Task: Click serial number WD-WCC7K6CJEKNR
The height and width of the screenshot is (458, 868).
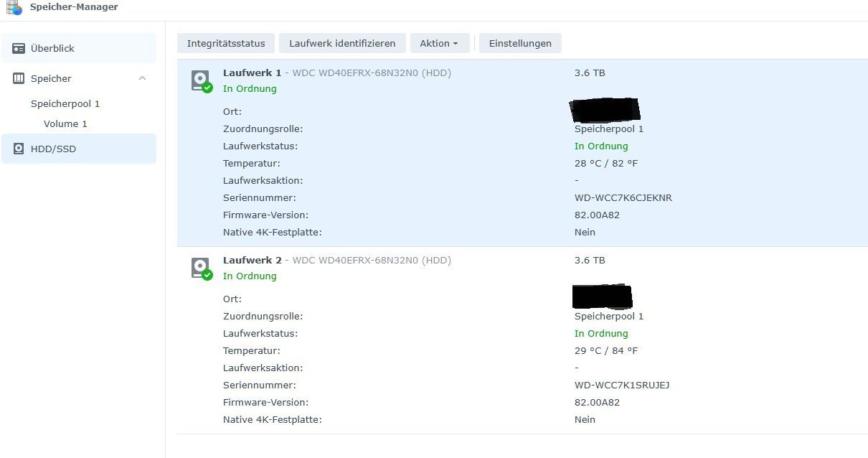Action: click(x=623, y=197)
